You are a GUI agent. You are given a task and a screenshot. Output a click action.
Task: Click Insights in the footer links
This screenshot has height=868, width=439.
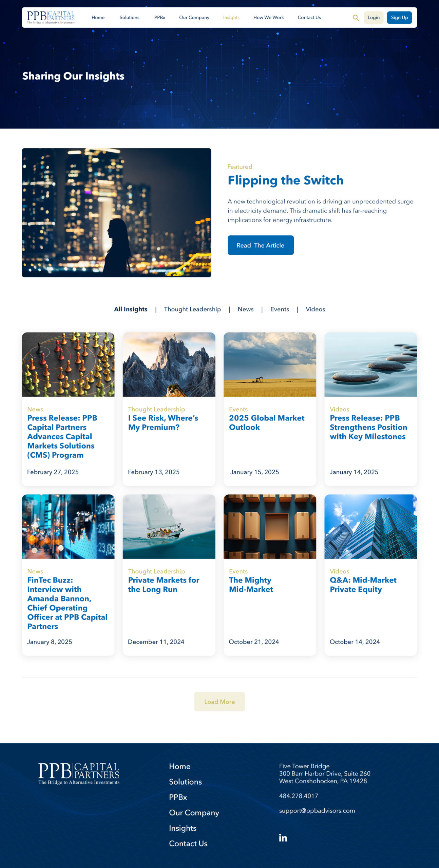click(183, 828)
